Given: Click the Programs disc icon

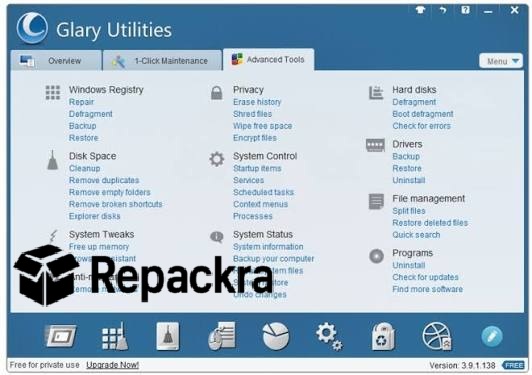Looking at the screenshot, I should (x=376, y=256).
